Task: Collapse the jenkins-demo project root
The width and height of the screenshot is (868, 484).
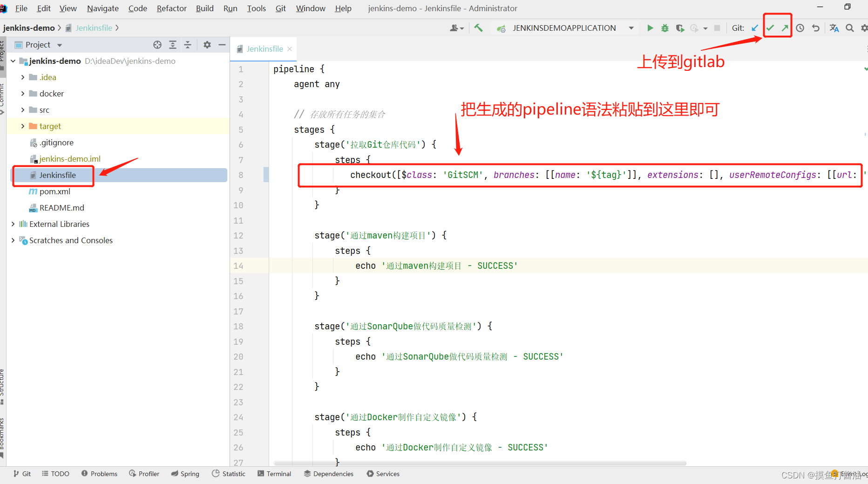Action: [13, 61]
